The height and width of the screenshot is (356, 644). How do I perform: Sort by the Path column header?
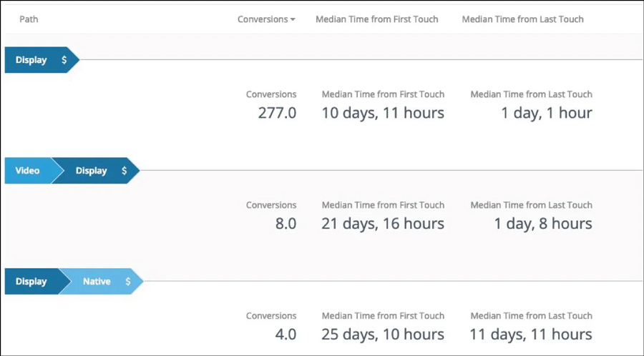tap(29, 19)
